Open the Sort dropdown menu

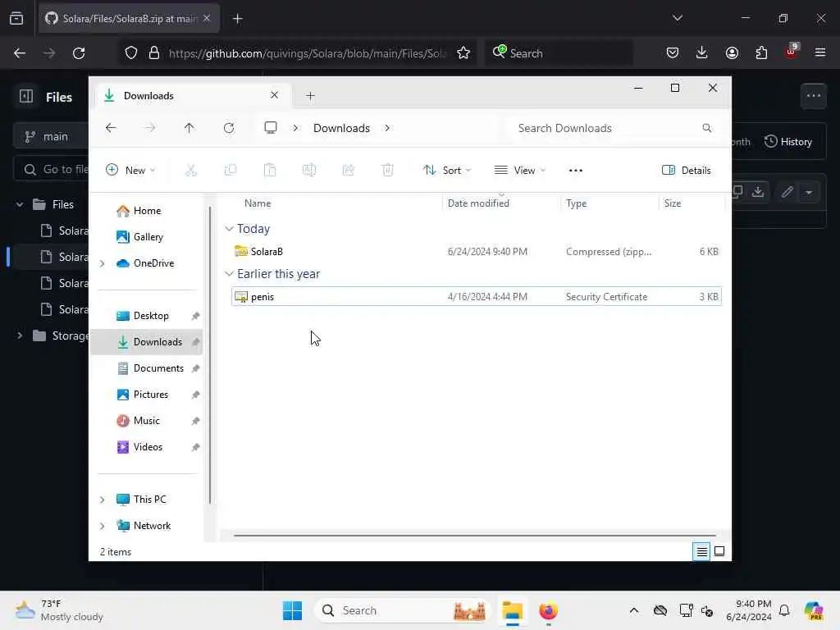tap(447, 171)
